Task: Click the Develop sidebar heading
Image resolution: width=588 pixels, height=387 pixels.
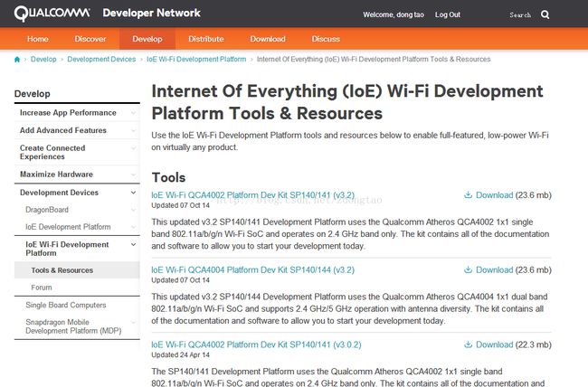Action: tap(33, 94)
